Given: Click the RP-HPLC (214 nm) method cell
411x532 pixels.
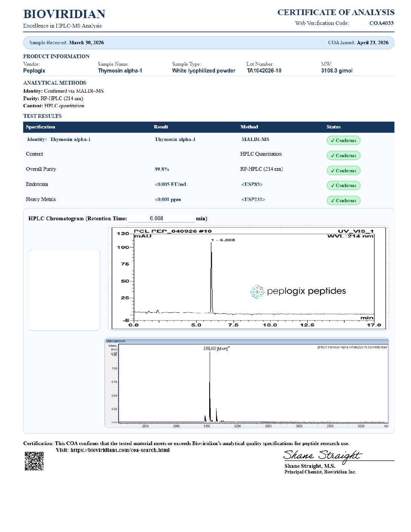Looking at the screenshot, I should click(x=261, y=169).
